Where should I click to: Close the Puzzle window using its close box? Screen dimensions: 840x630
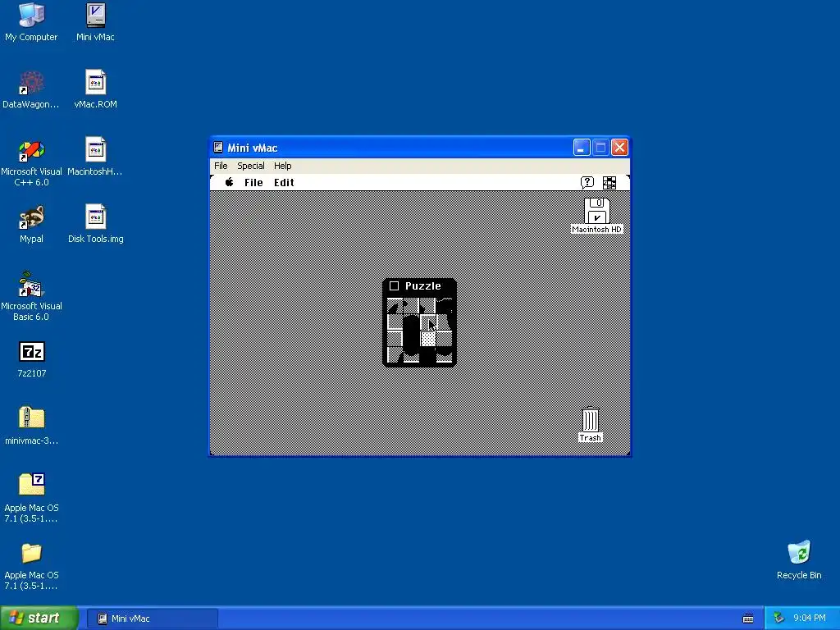395,286
